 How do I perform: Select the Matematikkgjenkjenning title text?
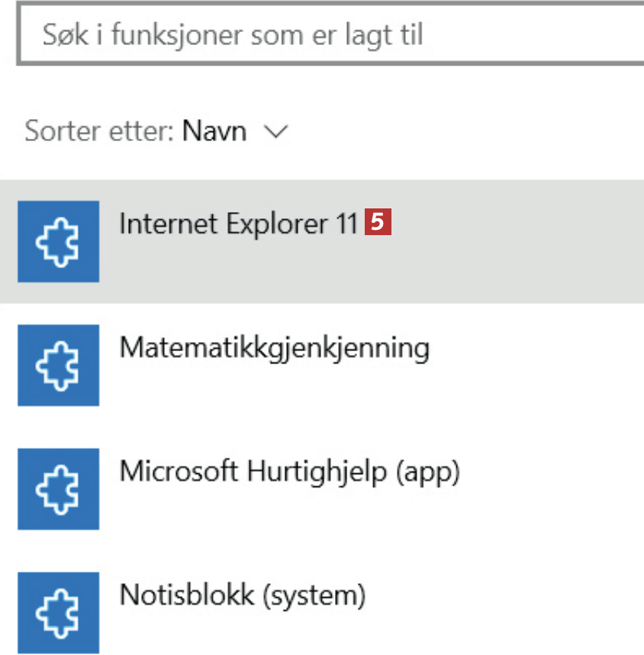click(275, 347)
